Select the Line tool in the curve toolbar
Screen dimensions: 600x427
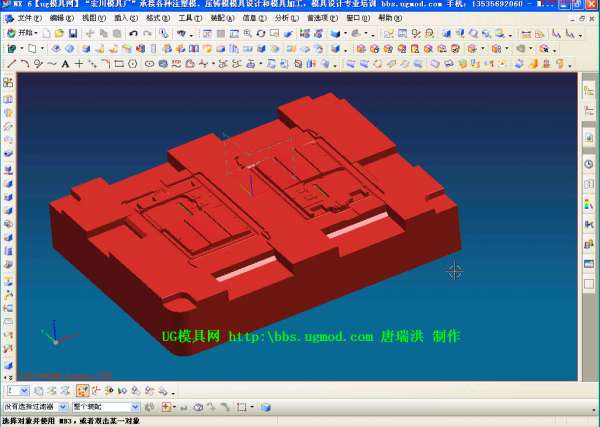12,64
